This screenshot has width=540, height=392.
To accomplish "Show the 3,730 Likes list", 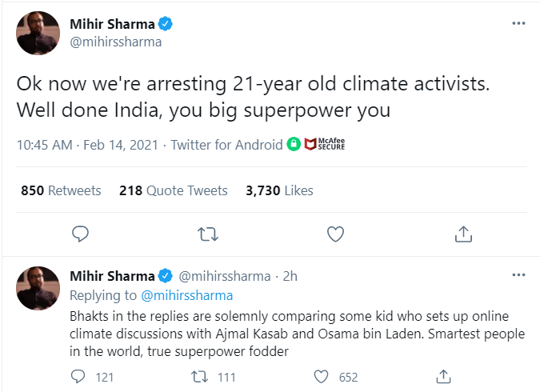I will click(279, 190).
